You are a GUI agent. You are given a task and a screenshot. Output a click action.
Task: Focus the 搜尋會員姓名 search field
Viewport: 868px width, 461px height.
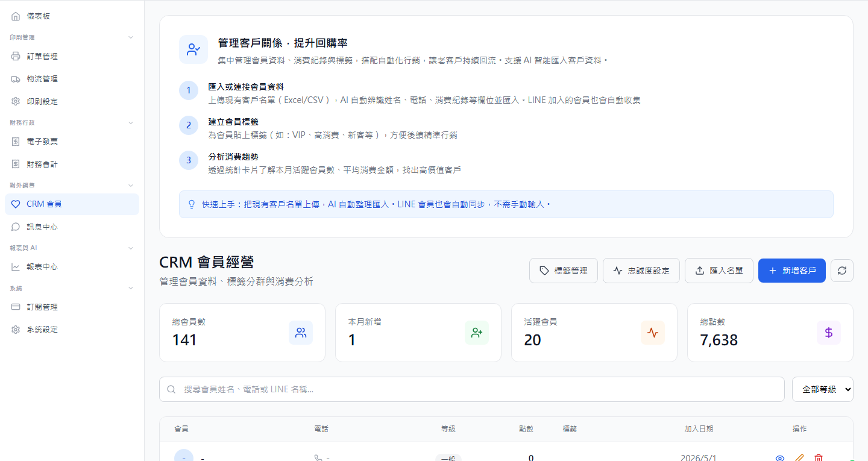pos(472,389)
